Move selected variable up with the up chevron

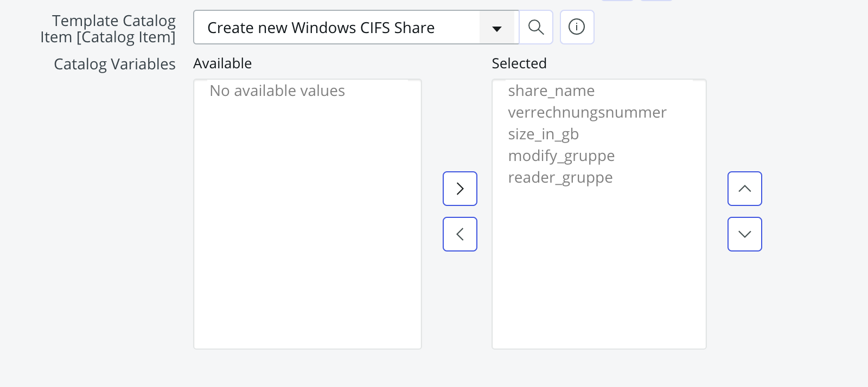click(744, 189)
